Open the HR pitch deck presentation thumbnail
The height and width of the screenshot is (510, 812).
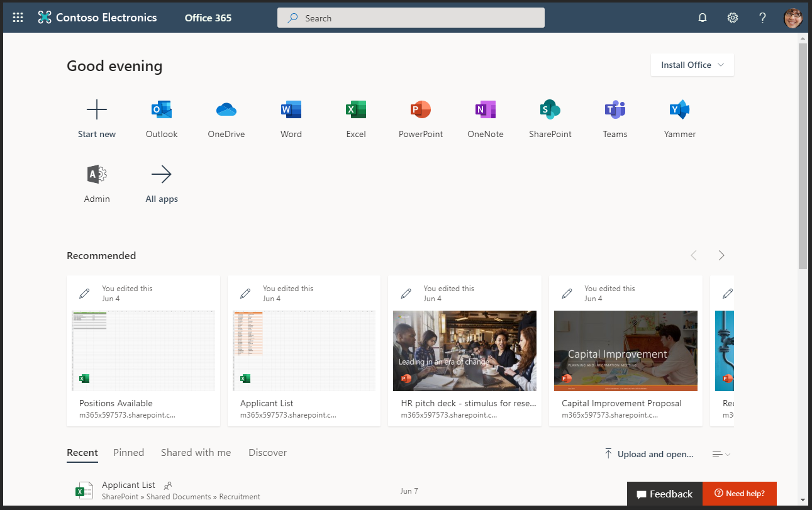pyautogui.click(x=465, y=351)
